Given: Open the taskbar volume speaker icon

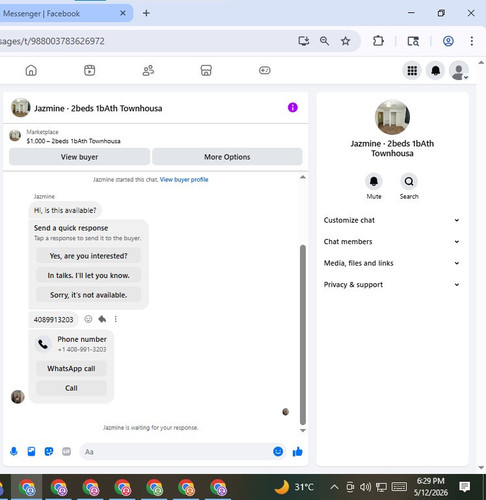Looking at the screenshot, I should click(x=365, y=487).
